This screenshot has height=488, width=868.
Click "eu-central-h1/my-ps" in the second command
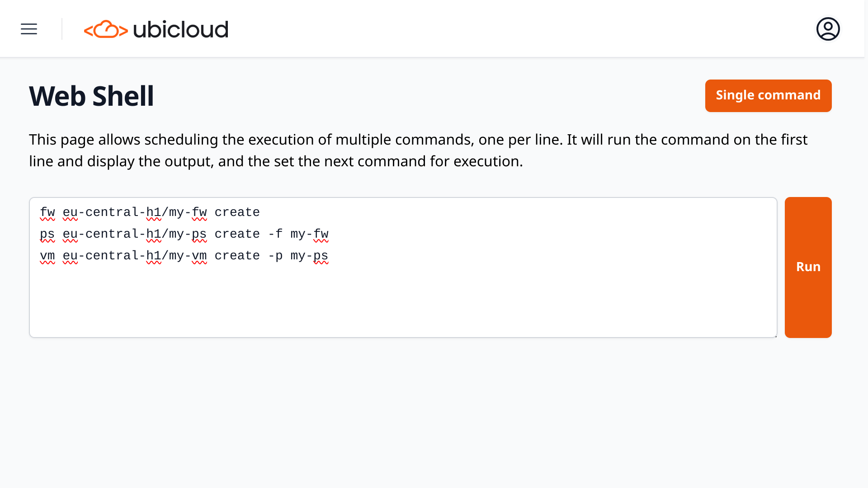135,234
